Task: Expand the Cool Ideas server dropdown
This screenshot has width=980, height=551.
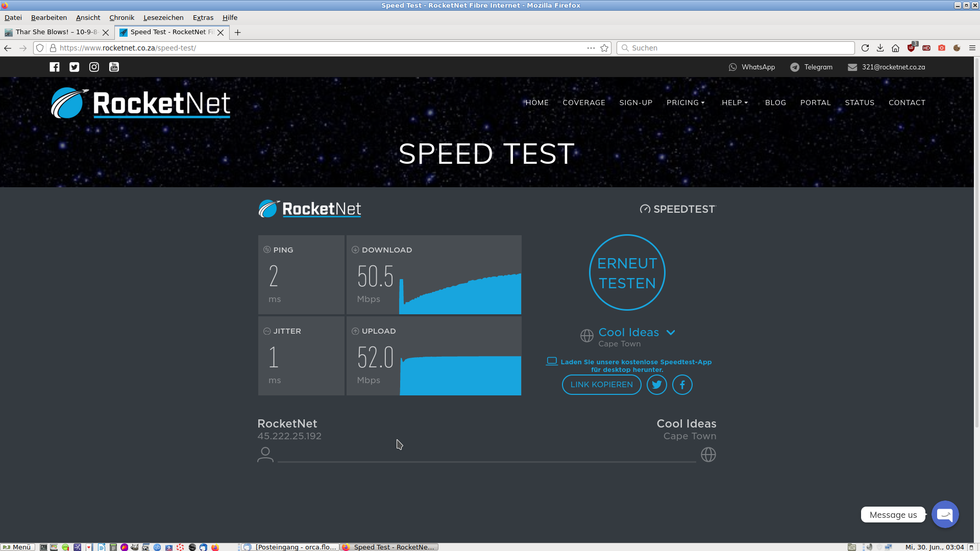Action: click(636, 333)
